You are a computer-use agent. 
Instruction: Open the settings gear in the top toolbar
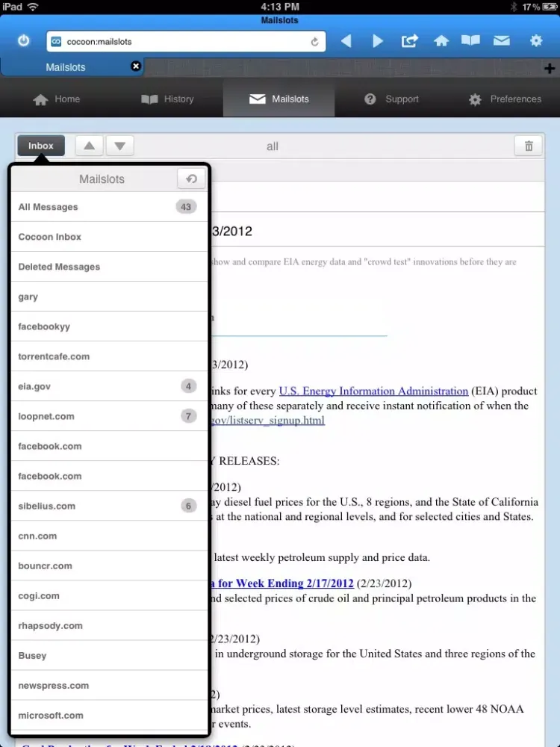coord(535,41)
